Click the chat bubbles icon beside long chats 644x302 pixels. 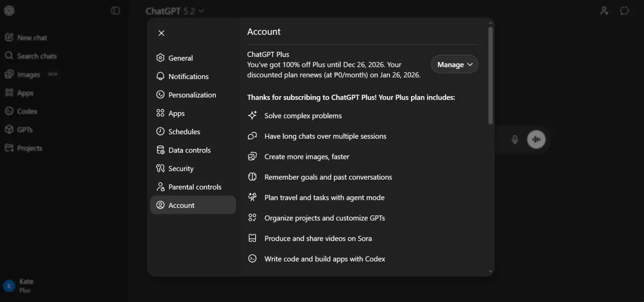pos(253,136)
